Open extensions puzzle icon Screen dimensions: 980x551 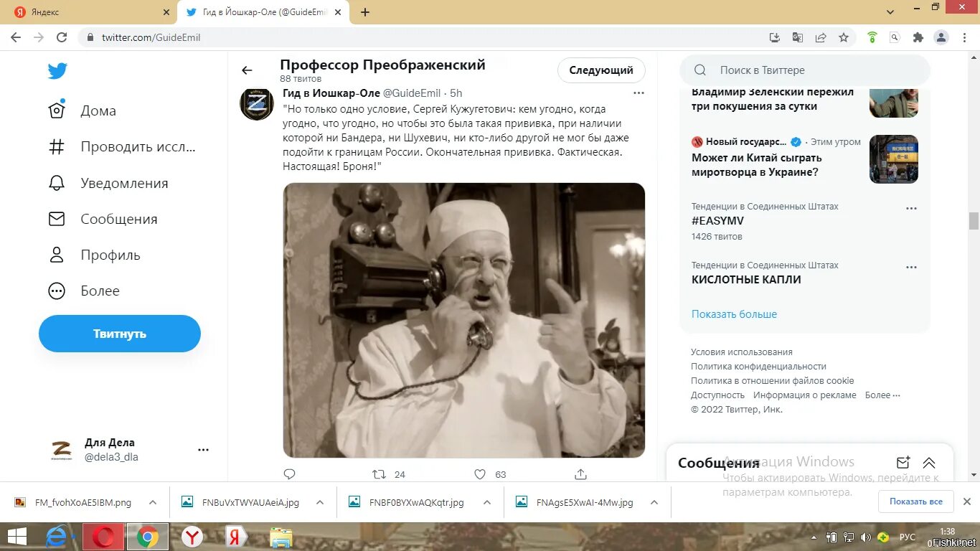(918, 37)
